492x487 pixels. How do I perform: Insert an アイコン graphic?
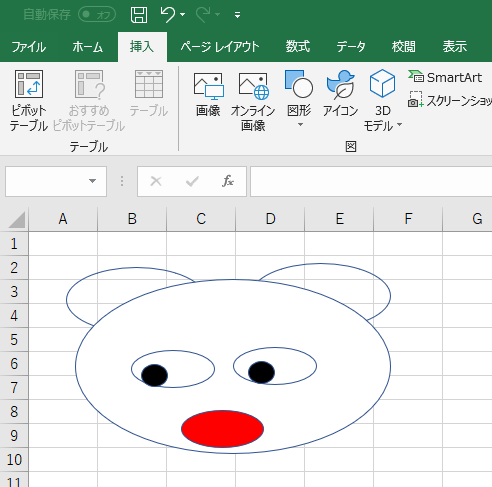point(340,94)
